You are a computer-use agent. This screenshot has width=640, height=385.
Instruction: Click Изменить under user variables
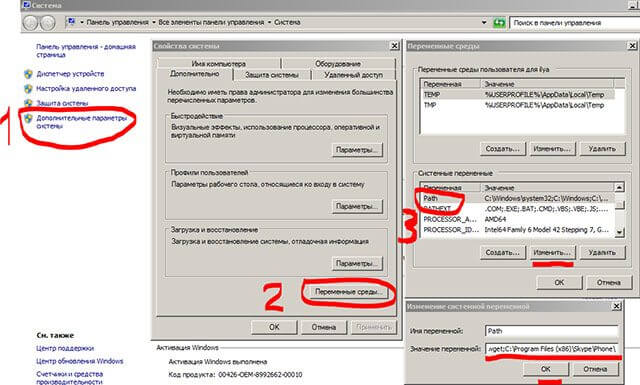(x=552, y=149)
